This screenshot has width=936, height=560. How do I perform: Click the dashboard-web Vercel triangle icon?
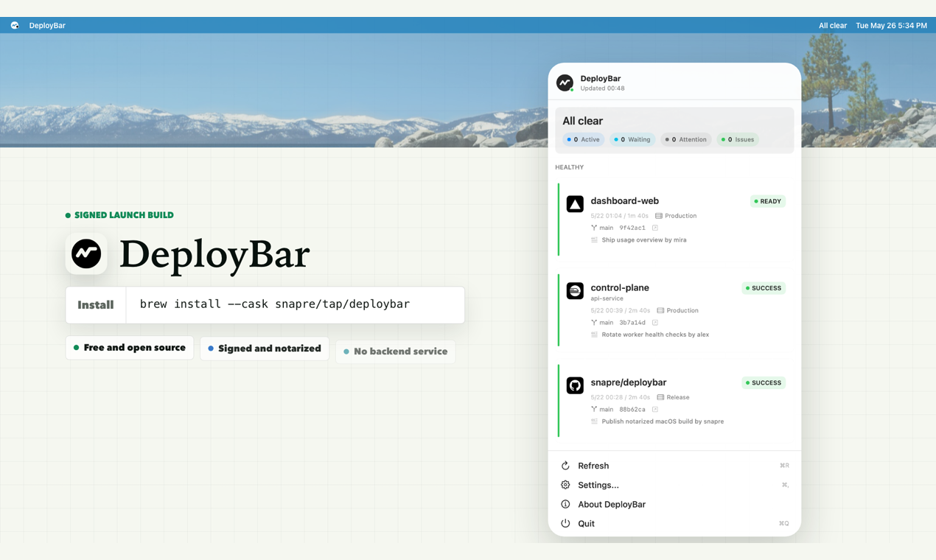(x=575, y=204)
